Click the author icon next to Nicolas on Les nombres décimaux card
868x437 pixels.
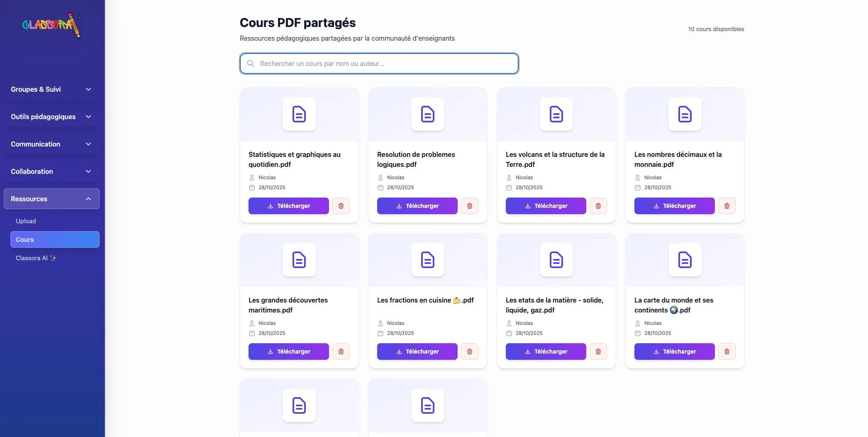pyautogui.click(x=638, y=177)
